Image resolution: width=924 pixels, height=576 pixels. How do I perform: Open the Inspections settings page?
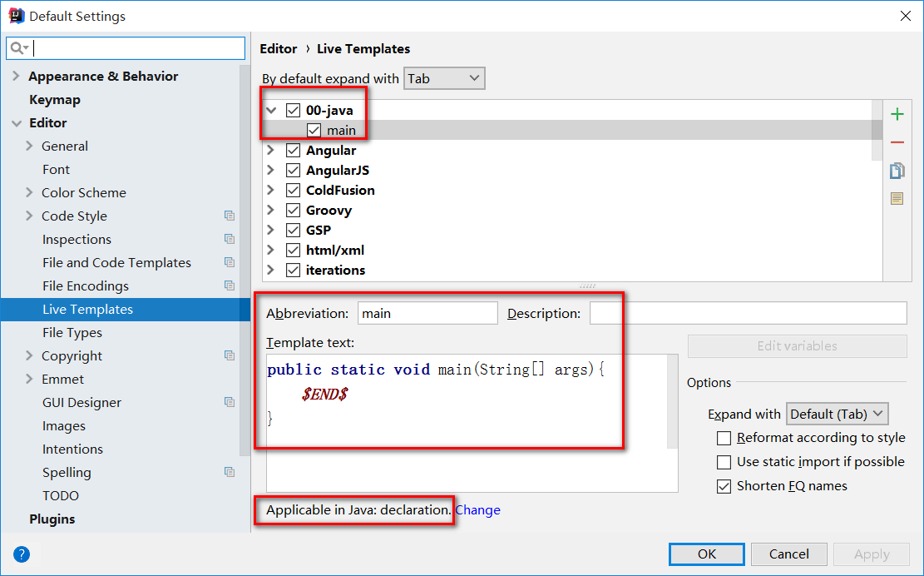pos(77,240)
